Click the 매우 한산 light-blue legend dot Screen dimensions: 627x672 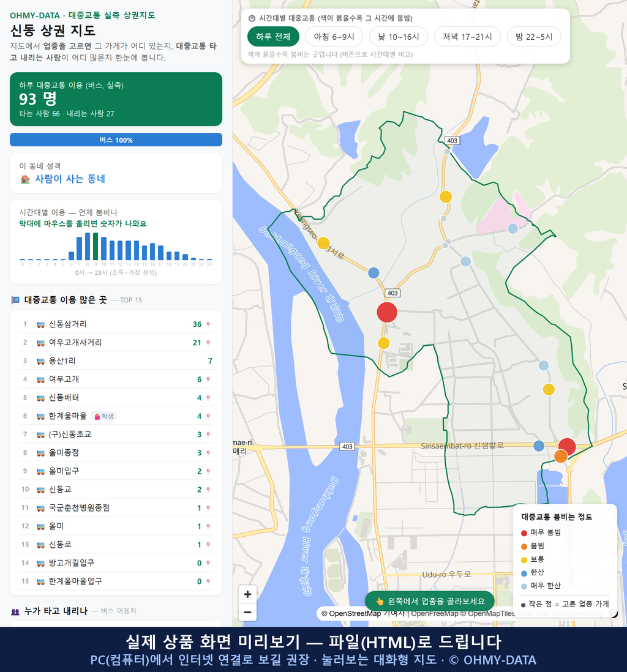click(x=524, y=586)
